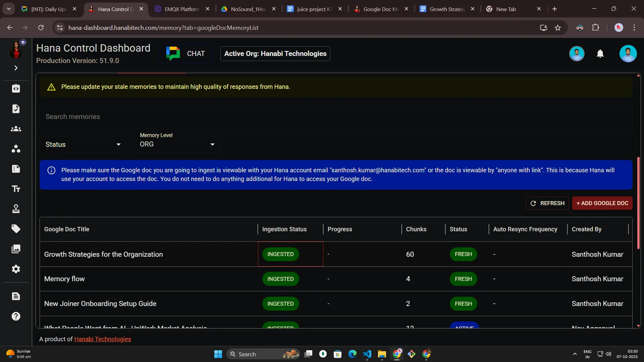The height and width of the screenshot is (362, 644).
Task: Open the tags icon in the sidebar
Action: click(16, 229)
